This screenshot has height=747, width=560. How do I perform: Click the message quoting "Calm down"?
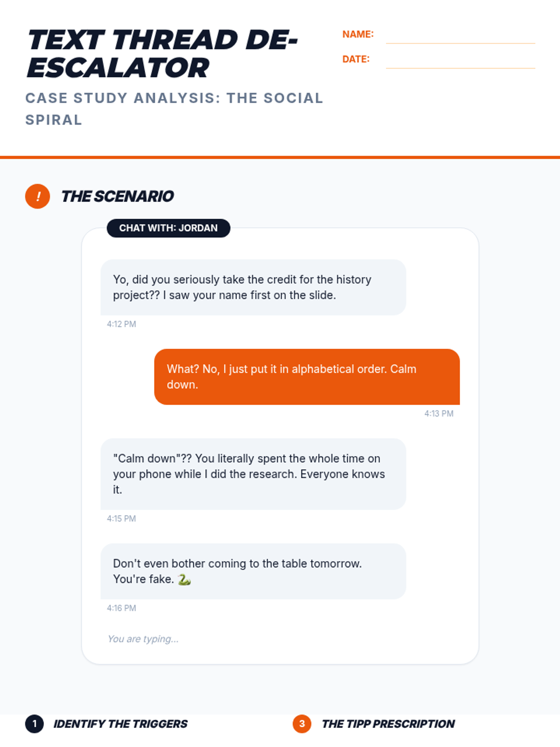[253, 473]
